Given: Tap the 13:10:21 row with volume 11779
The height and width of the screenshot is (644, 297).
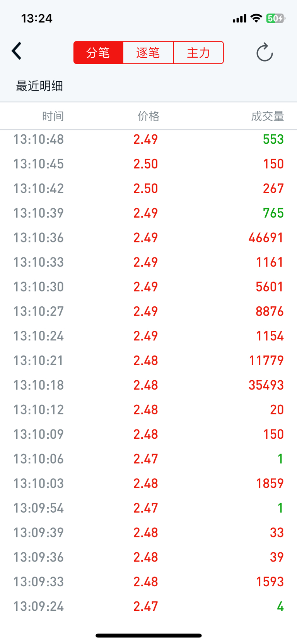Looking at the screenshot, I should coord(148,361).
